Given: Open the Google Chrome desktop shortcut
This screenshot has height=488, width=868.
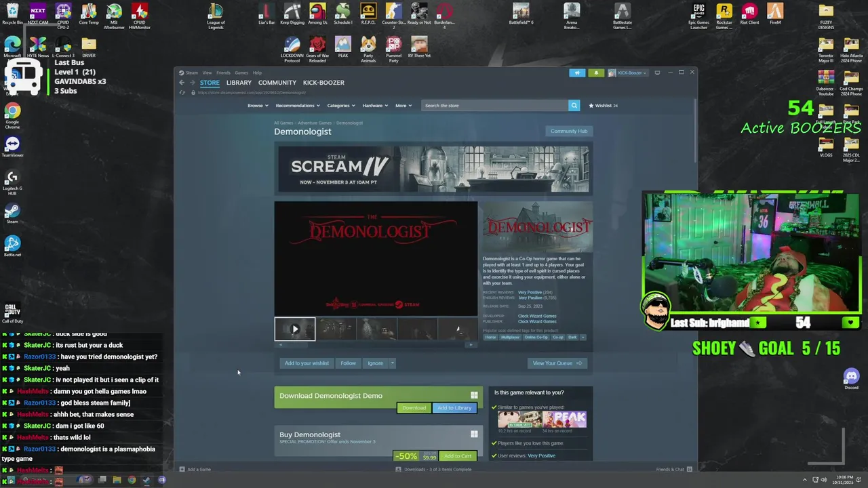Looking at the screenshot, I should pos(12,116).
